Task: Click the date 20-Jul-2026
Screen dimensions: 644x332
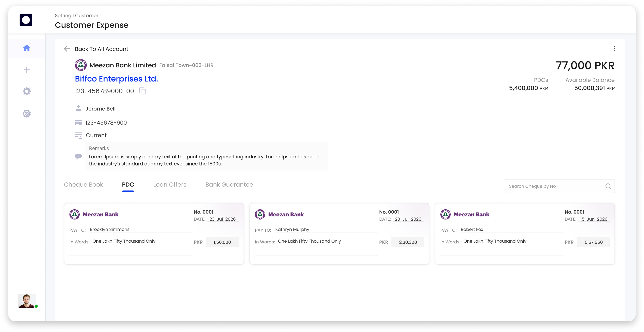Action: tap(408, 219)
